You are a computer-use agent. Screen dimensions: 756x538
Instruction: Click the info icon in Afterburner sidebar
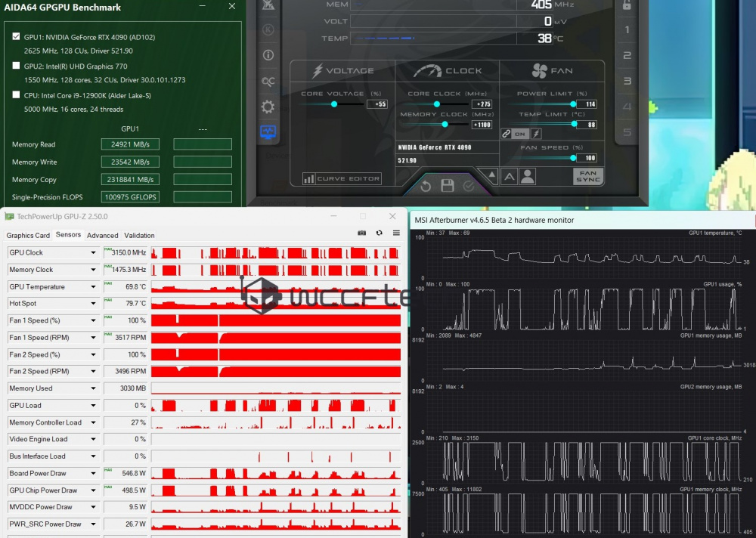point(268,55)
